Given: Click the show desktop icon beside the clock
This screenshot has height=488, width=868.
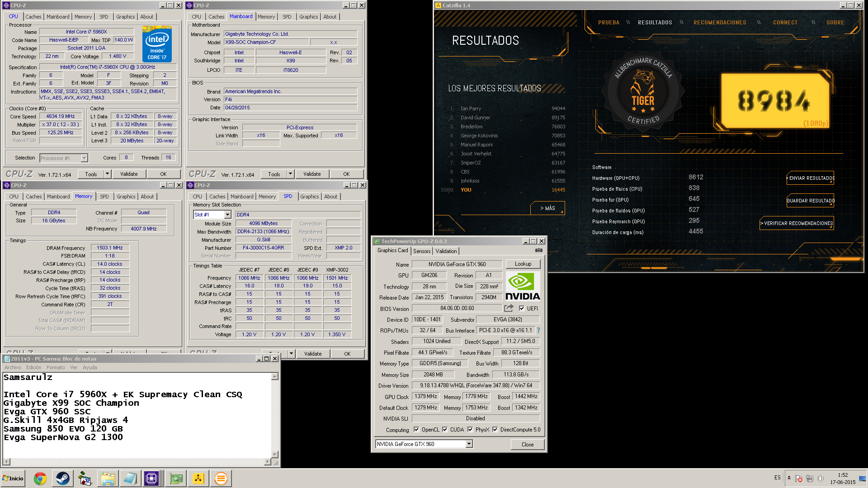Looking at the screenshot, I should point(863,479).
